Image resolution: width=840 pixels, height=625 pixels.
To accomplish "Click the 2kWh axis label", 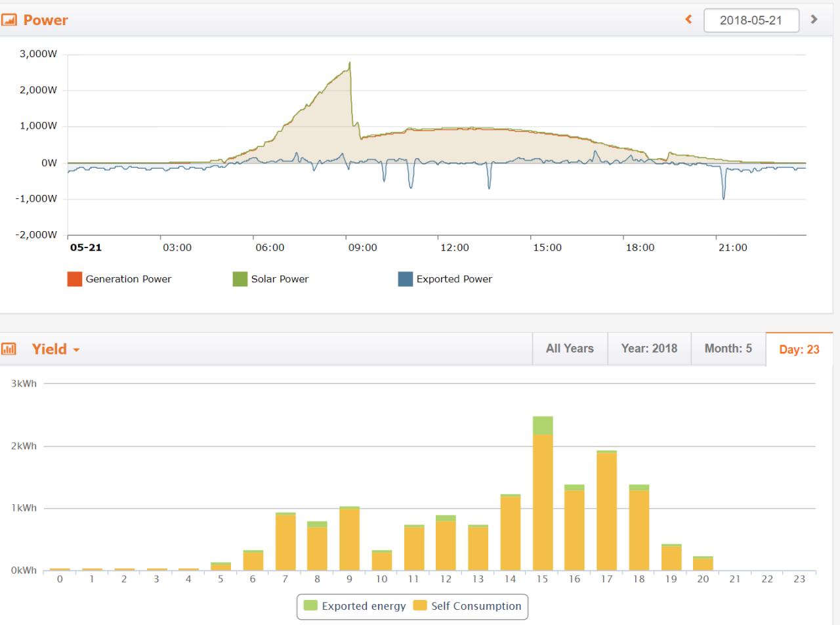I will pos(24,446).
